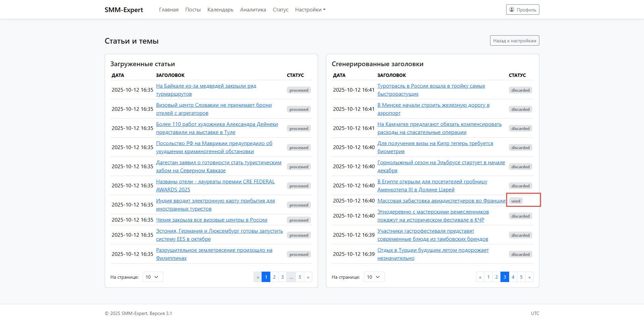Select page 2 in Загруженные статьи pagination
Screen dimensions: 644x322
274,277
